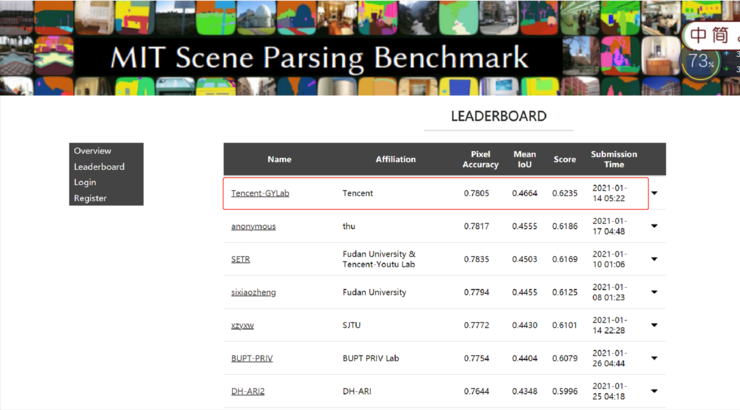740x410 pixels.
Task: Open the SETR entry link
Action: [x=240, y=259]
